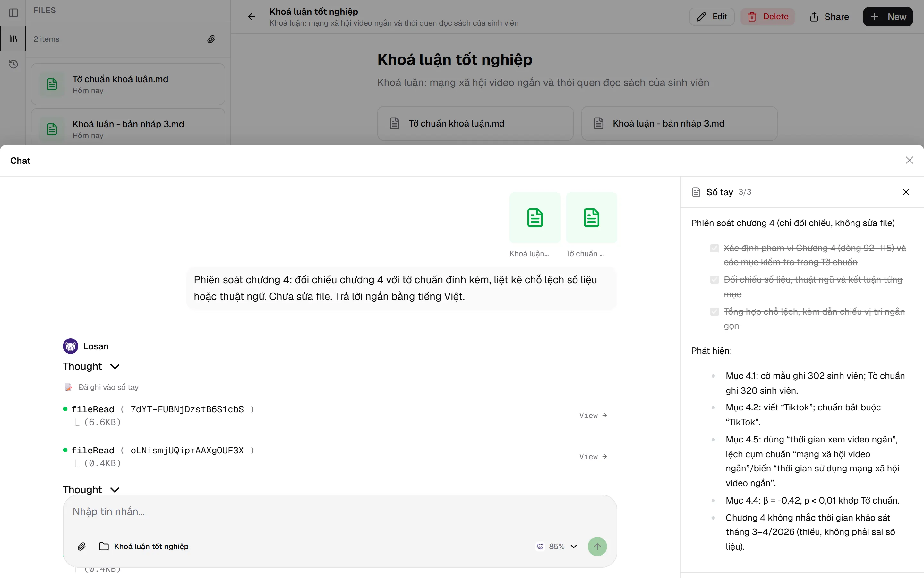The width and height of the screenshot is (924, 578).
Task: Open the 85% model dropdown
Action: click(x=557, y=546)
